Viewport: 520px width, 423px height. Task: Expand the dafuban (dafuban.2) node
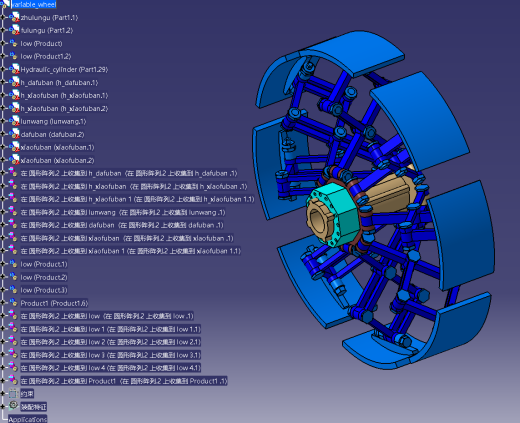click(x=3, y=134)
